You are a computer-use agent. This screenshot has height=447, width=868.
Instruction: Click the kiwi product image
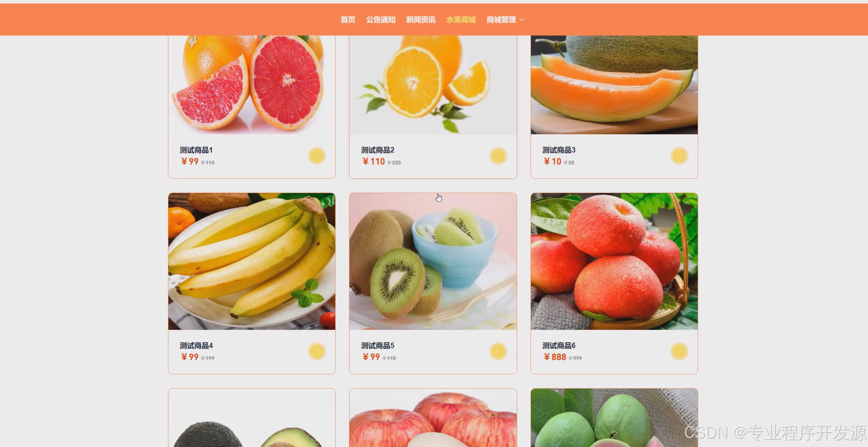(x=433, y=262)
